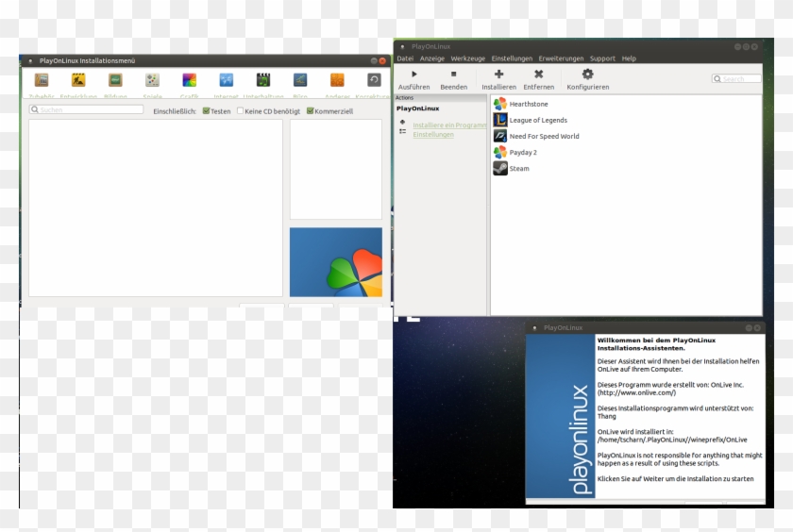The width and height of the screenshot is (793, 532).
Task: Click the Steam name text
Action: coord(519,169)
